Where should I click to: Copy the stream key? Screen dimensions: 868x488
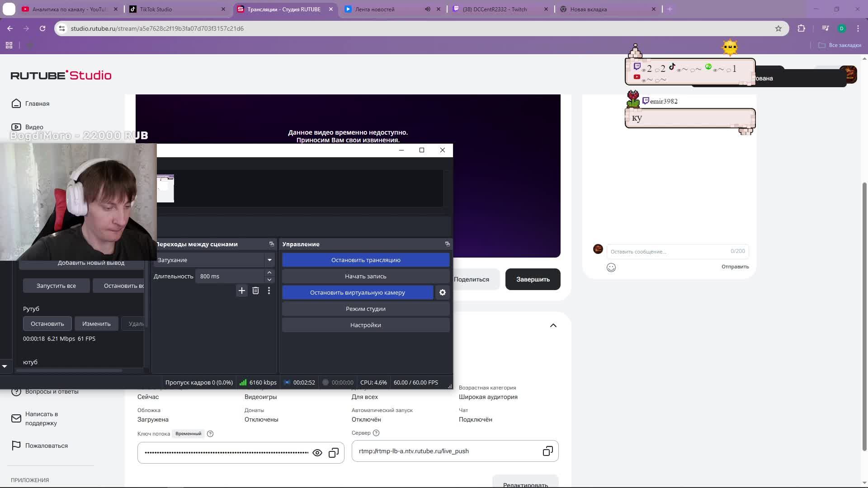(334, 453)
